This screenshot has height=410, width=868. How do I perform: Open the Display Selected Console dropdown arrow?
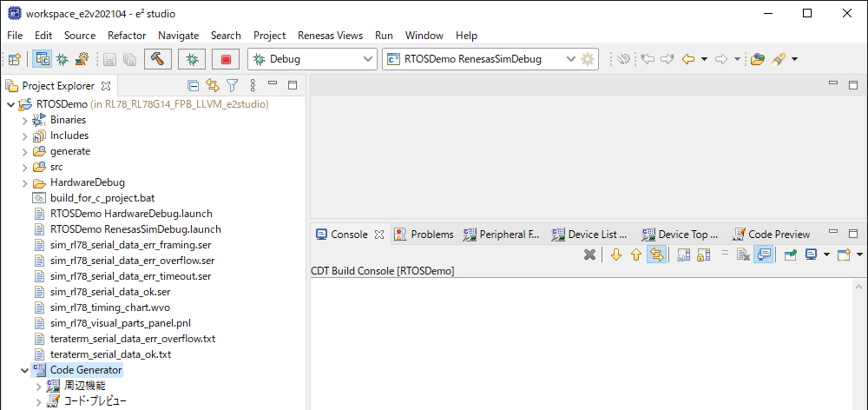tap(827, 255)
